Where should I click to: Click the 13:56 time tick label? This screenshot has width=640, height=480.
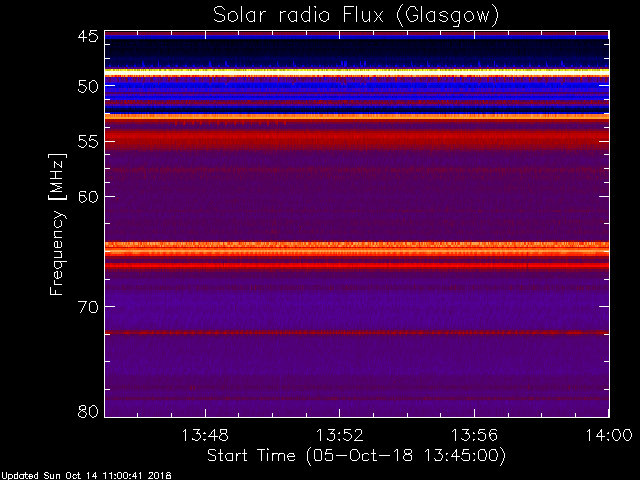coord(474,435)
